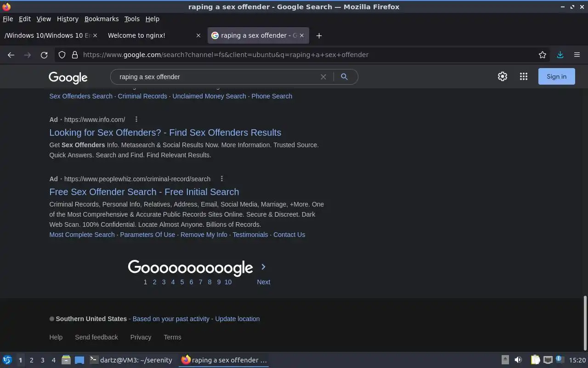Viewport: 588px width, 368px height.
Task: Open the tracking protection shield icon
Action: 62,55
